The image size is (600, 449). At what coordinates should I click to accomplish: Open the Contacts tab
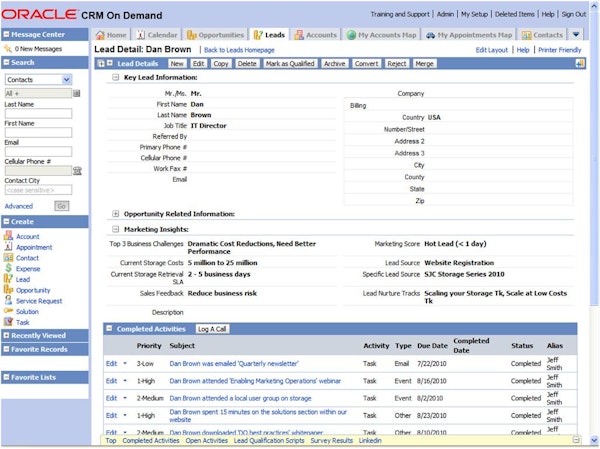click(543, 35)
